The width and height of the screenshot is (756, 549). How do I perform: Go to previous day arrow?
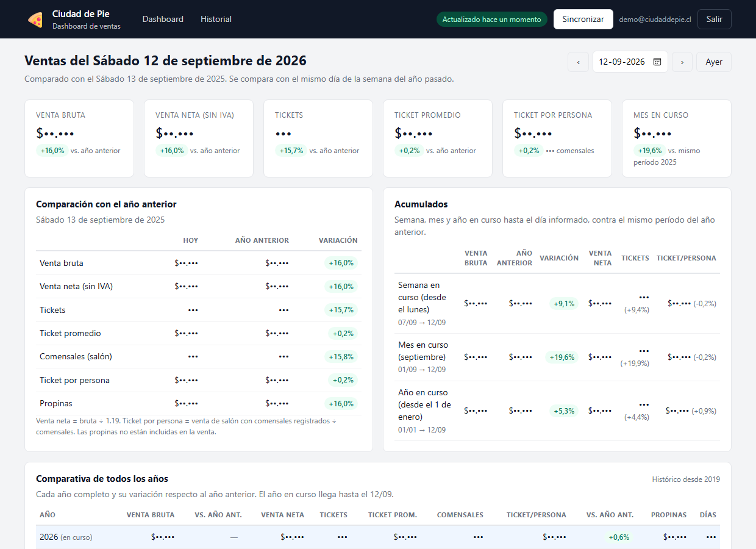578,62
